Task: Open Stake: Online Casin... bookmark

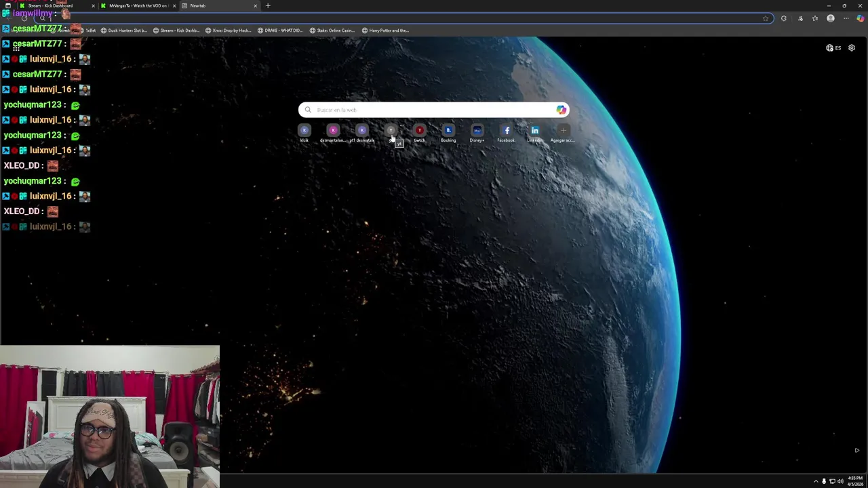Action: [332, 30]
